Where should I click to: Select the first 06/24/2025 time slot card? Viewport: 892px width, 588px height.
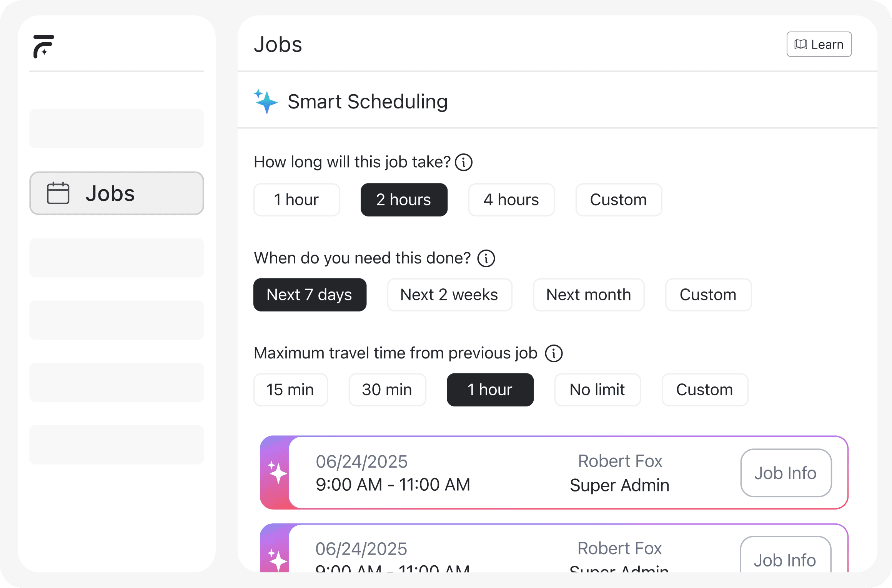500,473
